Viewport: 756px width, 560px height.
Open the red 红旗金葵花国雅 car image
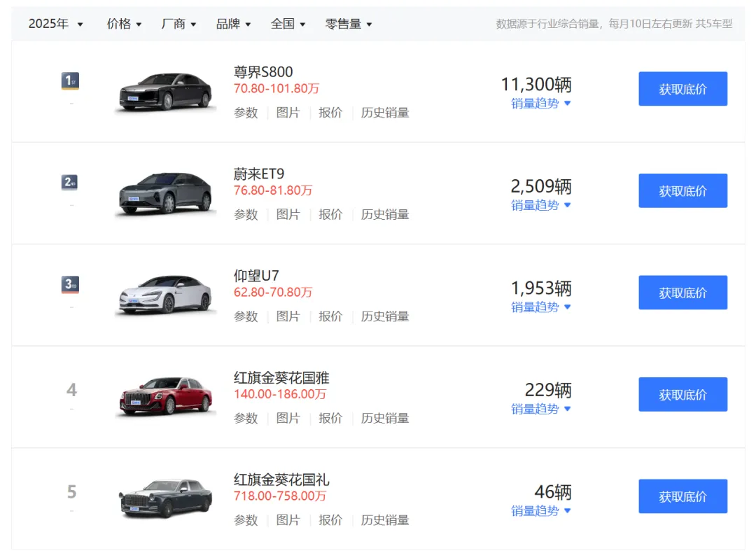click(x=165, y=396)
